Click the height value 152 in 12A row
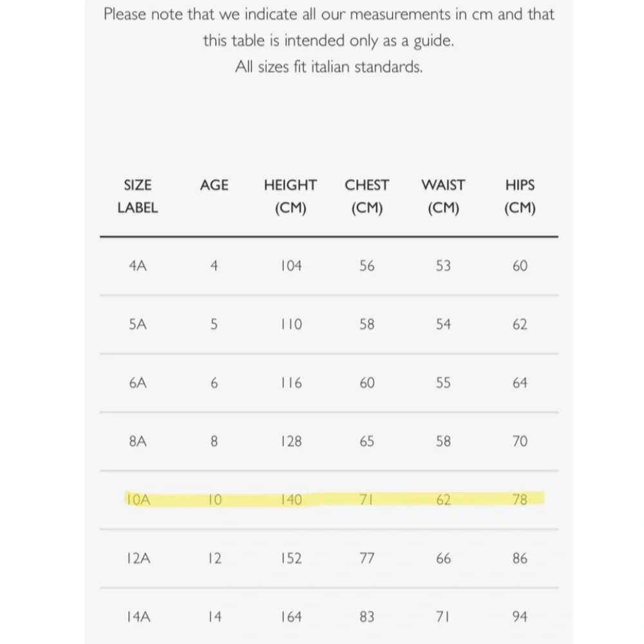This screenshot has width=644, height=644. (x=291, y=558)
